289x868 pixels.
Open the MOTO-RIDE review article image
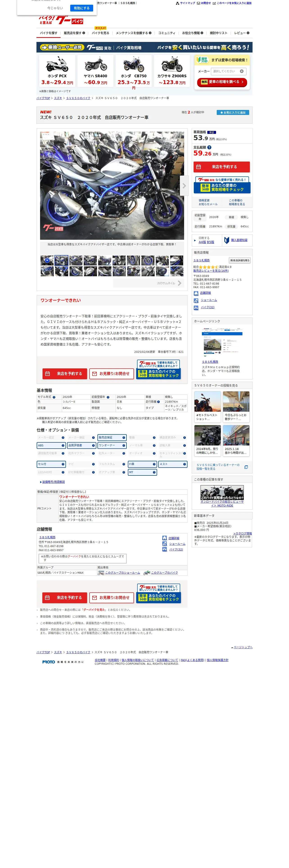(222, 493)
